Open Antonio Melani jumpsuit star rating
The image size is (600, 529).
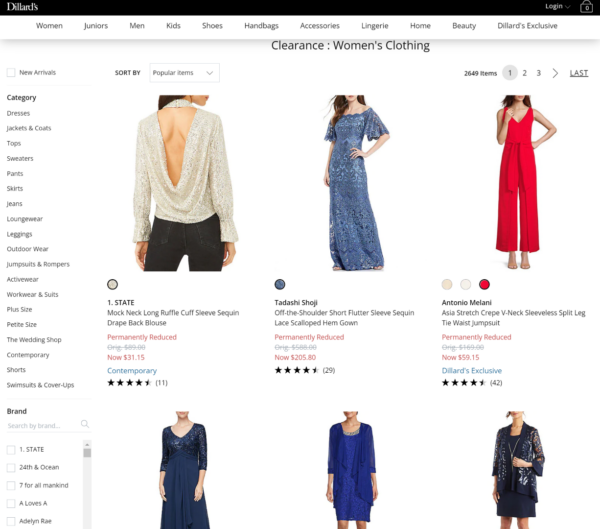point(464,382)
